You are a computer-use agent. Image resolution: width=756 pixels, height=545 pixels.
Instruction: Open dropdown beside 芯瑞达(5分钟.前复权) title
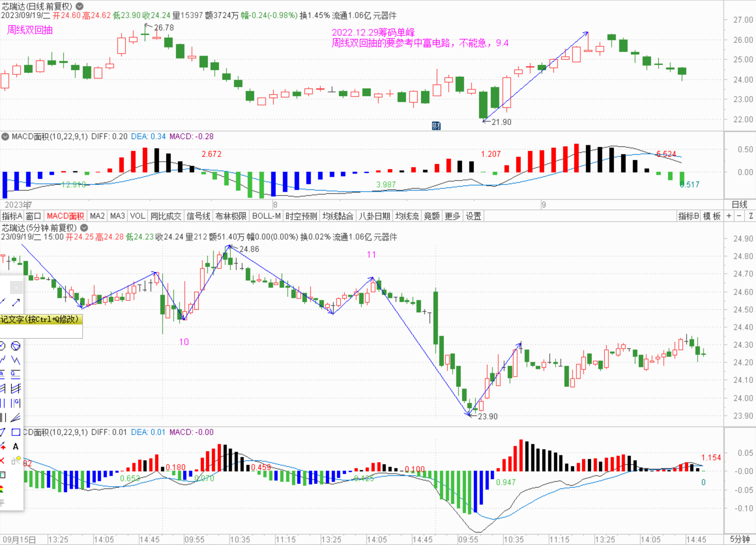pos(84,228)
